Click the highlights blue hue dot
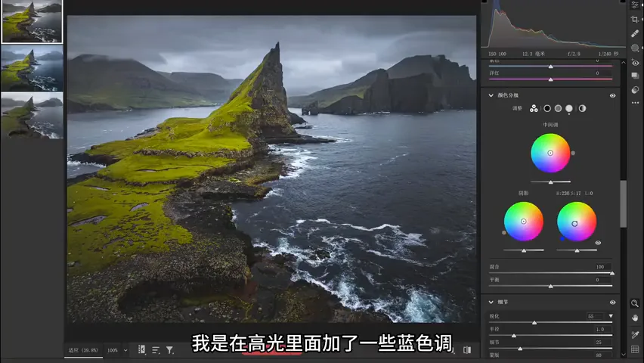644x363 pixels. [562, 238]
